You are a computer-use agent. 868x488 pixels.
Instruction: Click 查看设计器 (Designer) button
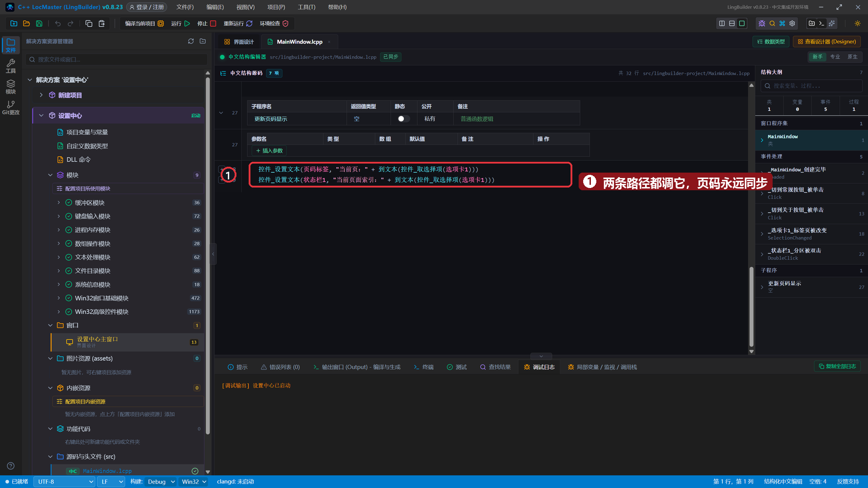[x=827, y=42]
